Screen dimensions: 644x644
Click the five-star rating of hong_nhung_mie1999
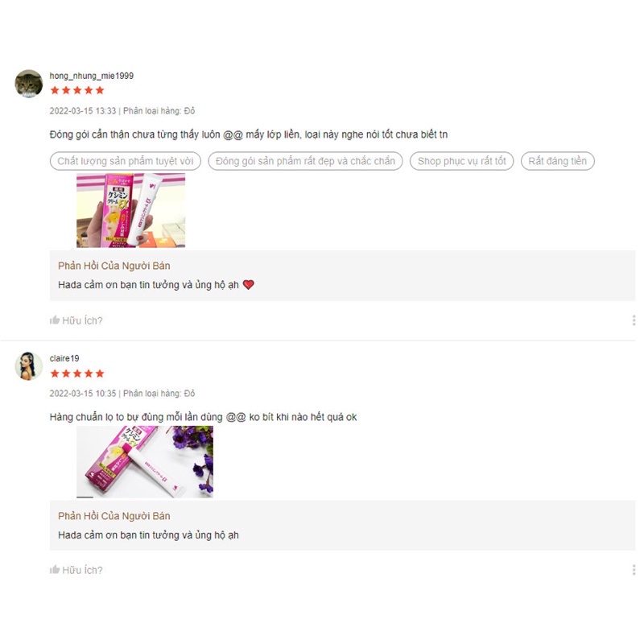[x=77, y=90]
